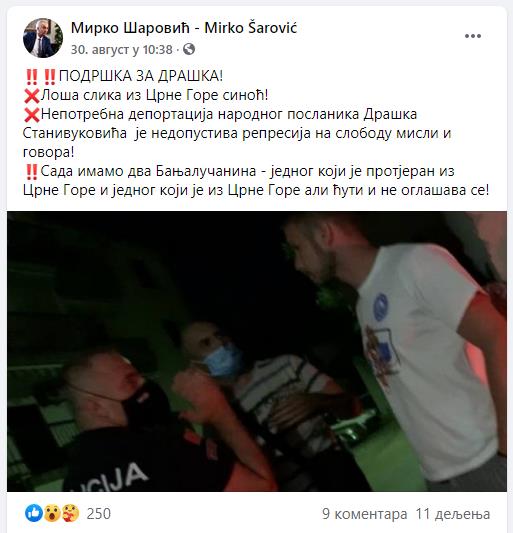Click the yellow Wow reaction emoji
Image resolution: width=513 pixels, height=533 pixels.
click(x=52, y=513)
